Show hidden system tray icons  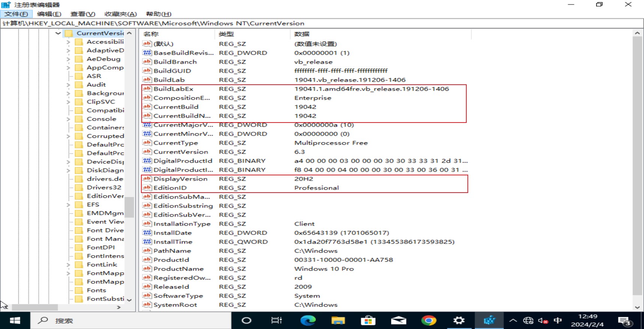coord(513,320)
